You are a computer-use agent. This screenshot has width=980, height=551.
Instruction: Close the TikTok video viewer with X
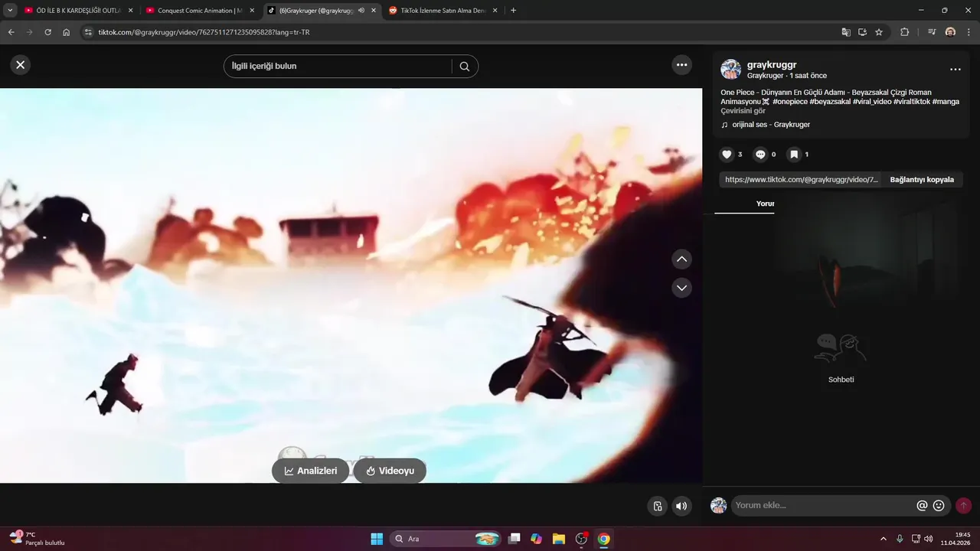tap(21, 65)
